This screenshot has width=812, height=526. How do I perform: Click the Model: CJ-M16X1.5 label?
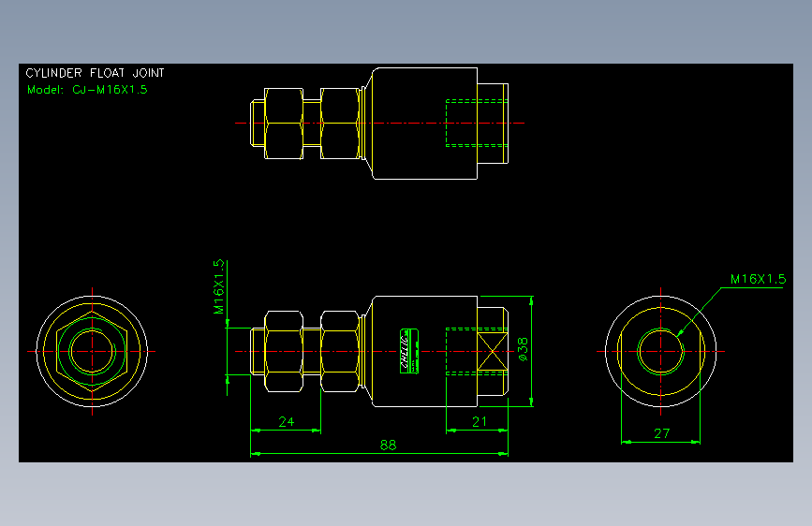tap(87, 90)
